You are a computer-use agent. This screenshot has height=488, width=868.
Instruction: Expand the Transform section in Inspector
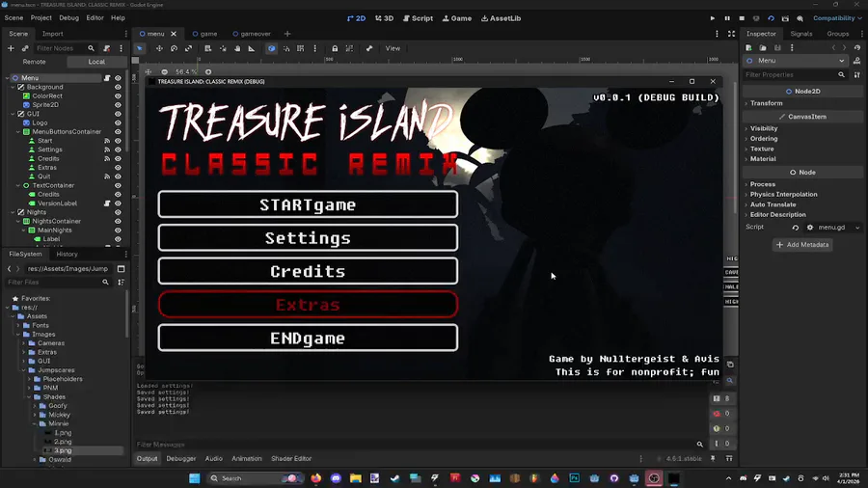766,103
